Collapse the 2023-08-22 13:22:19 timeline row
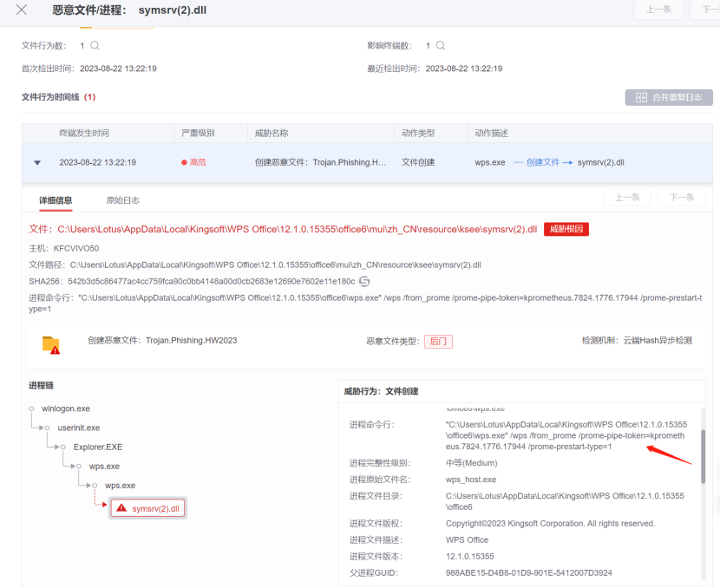The height and width of the screenshot is (588, 720). pyautogui.click(x=36, y=163)
